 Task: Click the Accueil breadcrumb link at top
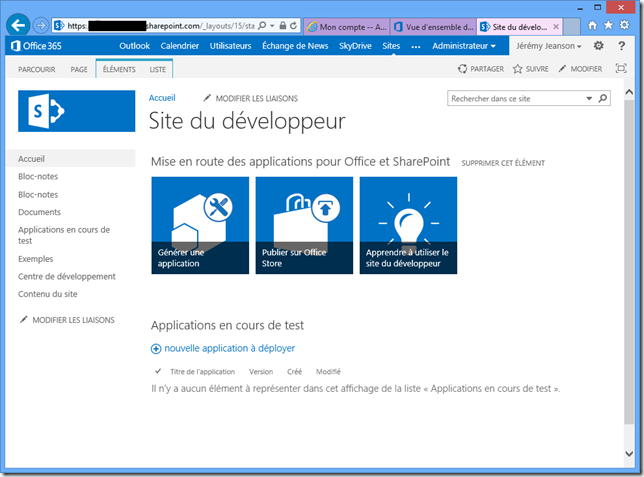[162, 98]
